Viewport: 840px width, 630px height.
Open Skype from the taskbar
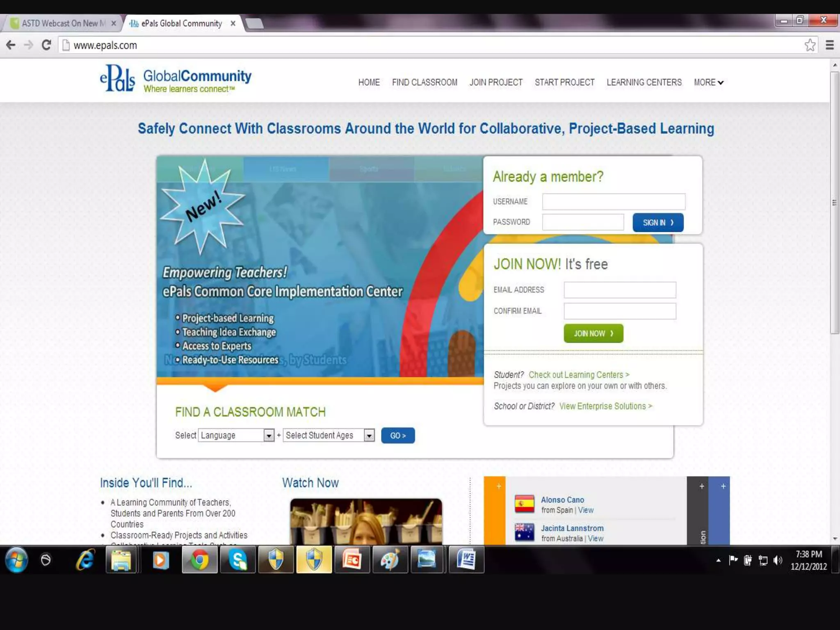[238, 560]
